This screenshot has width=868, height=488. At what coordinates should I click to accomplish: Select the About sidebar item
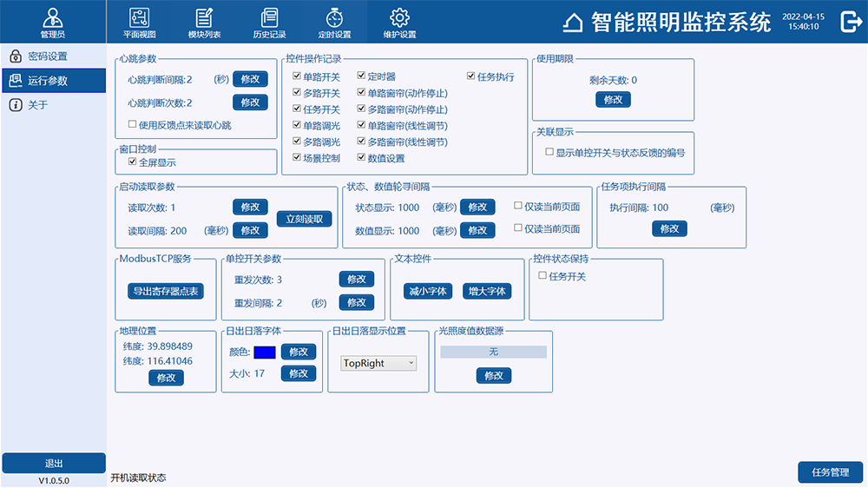[38, 105]
